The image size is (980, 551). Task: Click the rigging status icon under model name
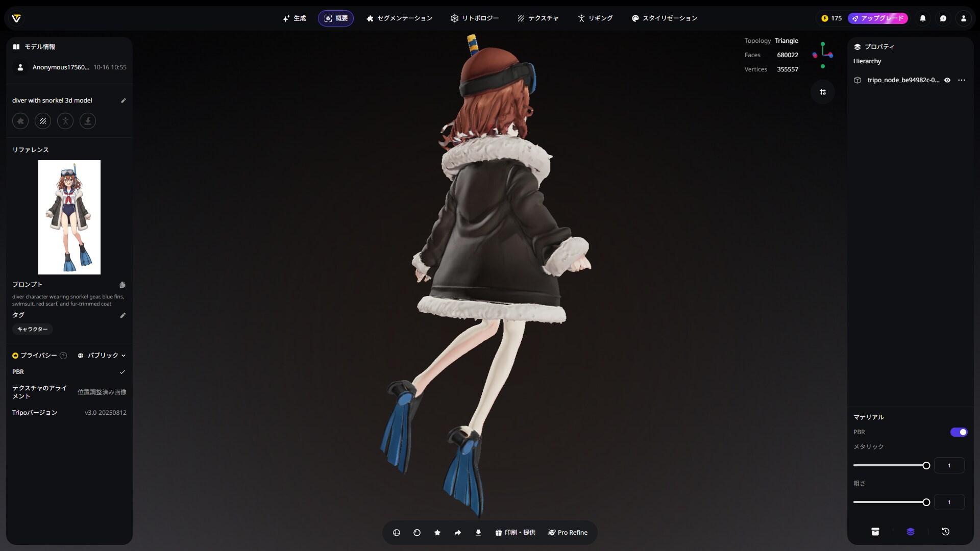(x=65, y=121)
